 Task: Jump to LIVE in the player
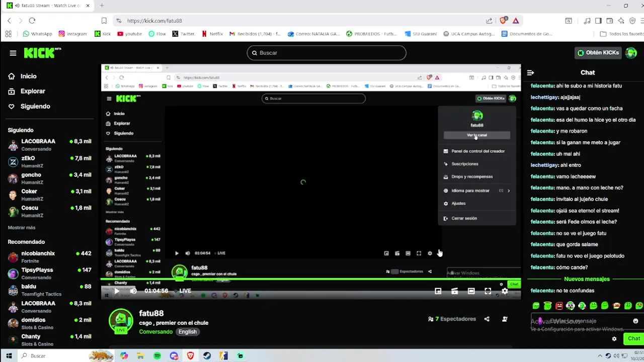point(185,291)
